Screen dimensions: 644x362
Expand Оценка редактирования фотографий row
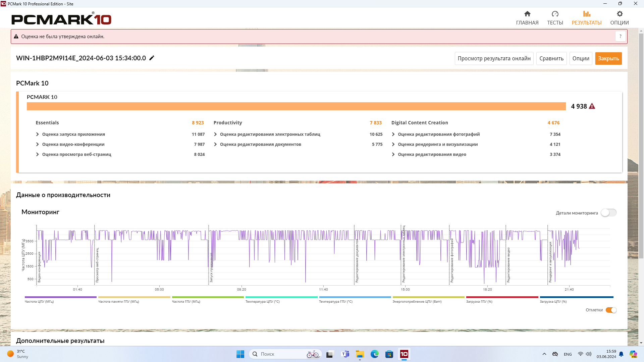[x=393, y=134]
